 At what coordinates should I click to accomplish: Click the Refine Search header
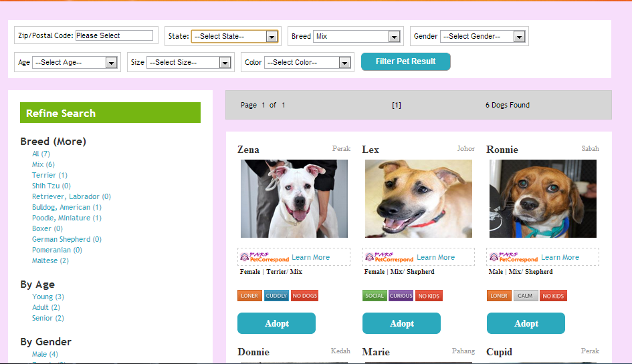[110, 113]
